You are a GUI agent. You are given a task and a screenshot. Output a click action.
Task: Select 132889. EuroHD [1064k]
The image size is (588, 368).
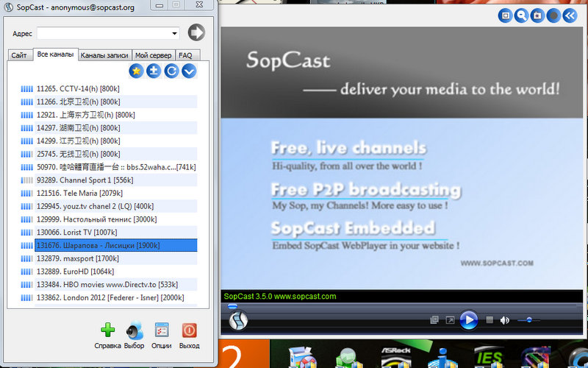pos(116,272)
